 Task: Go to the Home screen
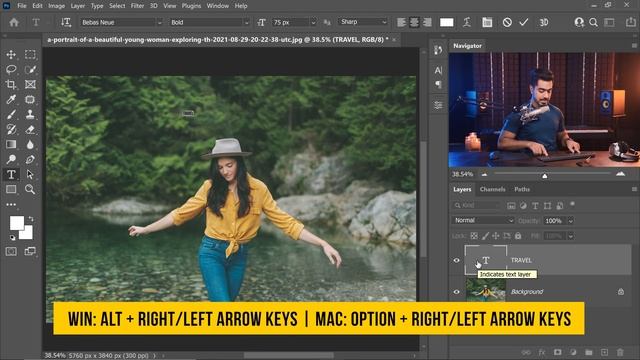pos(14,22)
